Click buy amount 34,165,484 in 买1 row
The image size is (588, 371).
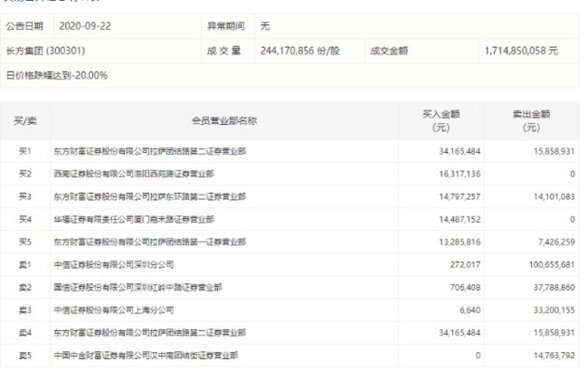point(460,151)
